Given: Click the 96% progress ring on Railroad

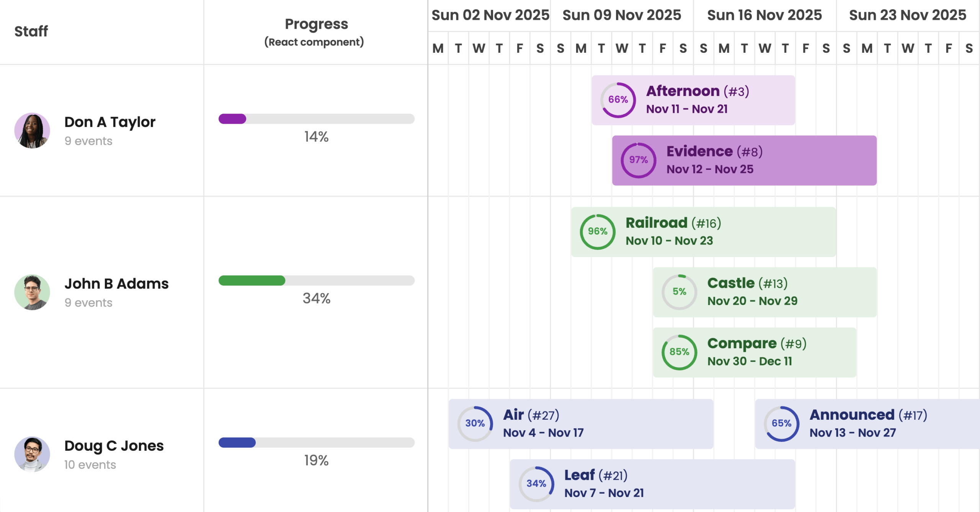Looking at the screenshot, I should click(x=597, y=232).
